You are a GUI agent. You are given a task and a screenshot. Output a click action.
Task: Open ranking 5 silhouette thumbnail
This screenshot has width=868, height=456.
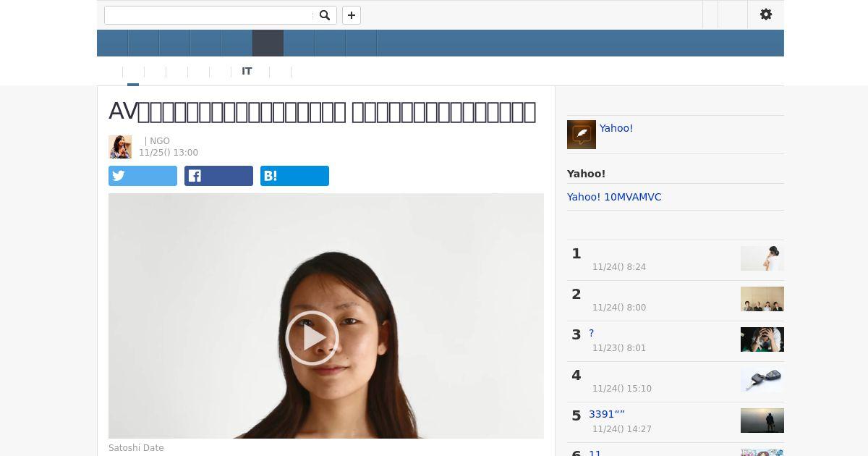[x=762, y=421]
